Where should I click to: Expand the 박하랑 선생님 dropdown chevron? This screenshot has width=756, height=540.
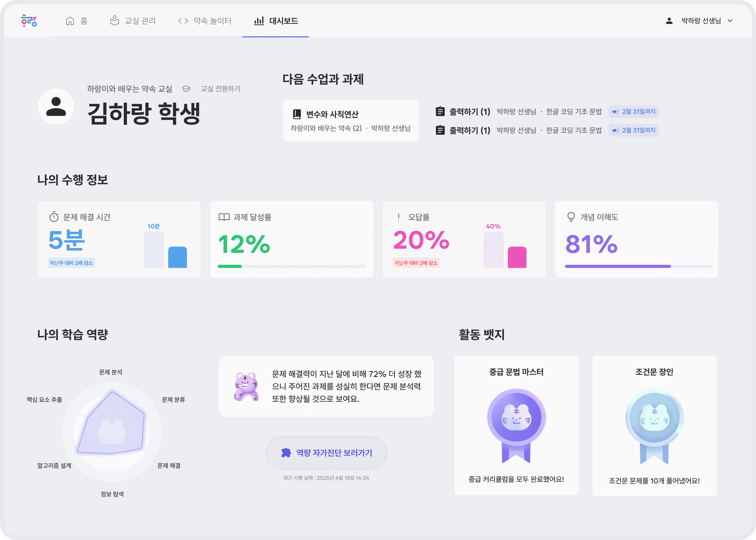coord(730,21)
